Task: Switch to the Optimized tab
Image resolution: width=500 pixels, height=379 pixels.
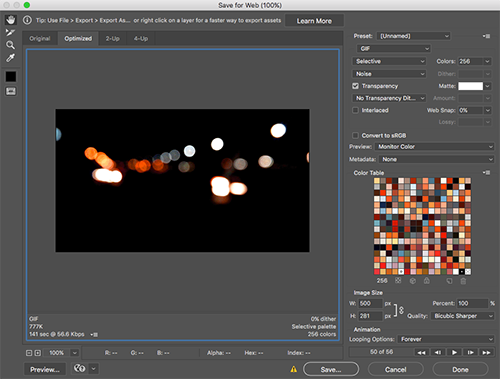Action: (x=78, y=39)
